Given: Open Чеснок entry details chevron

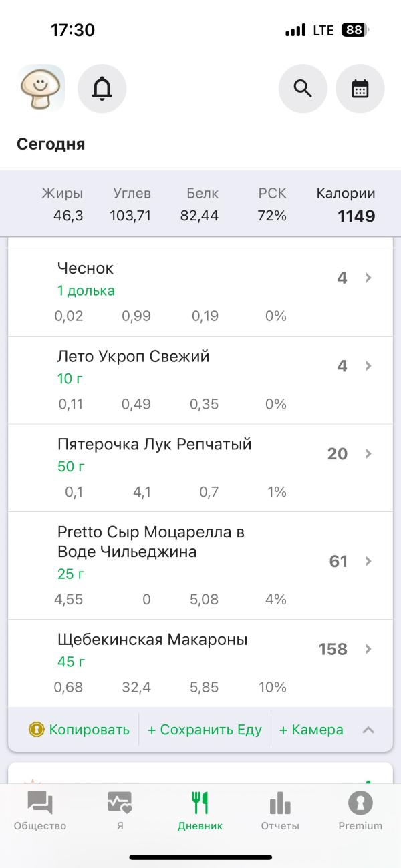Looking at the screenshot, I should pos(368,278).
